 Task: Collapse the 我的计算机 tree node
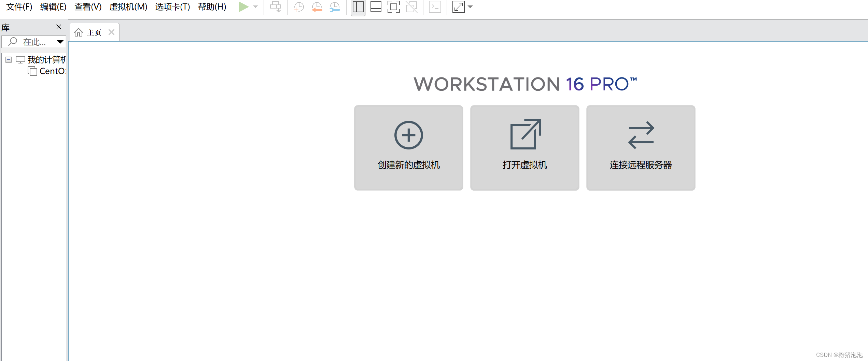(x=9, y=60)
